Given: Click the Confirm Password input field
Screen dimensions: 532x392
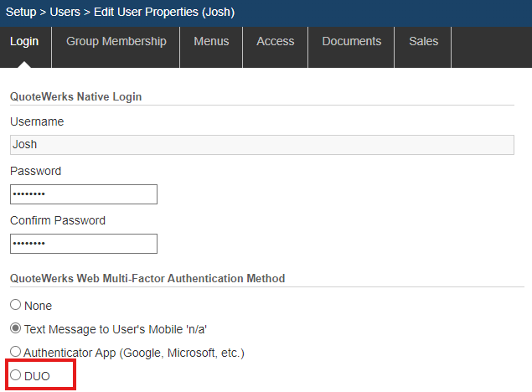Looking at the screenshot, I should pyautogui.click(x=84, y=244).
